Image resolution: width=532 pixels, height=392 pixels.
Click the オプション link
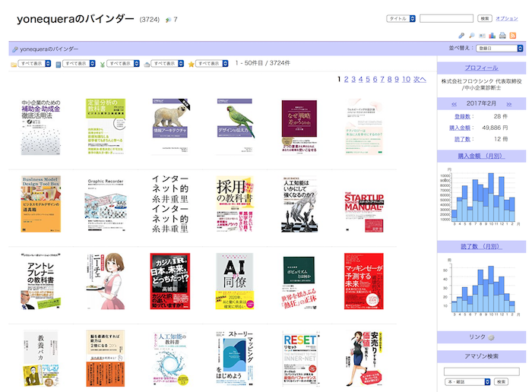tap(507, 18)
